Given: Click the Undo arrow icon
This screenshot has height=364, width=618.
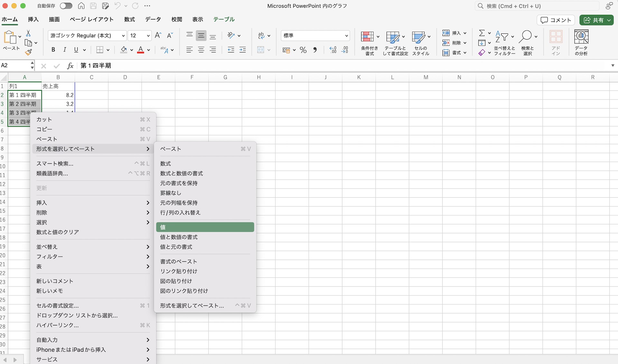Looking at the screenshot, I should (x=117, y=6).
